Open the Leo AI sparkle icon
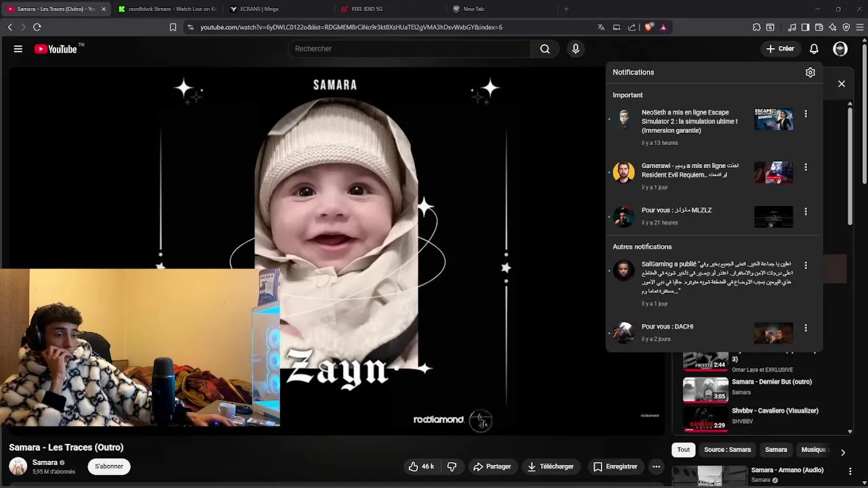Image resolution: width=868 pixels, height=488 pixels. 833,27
